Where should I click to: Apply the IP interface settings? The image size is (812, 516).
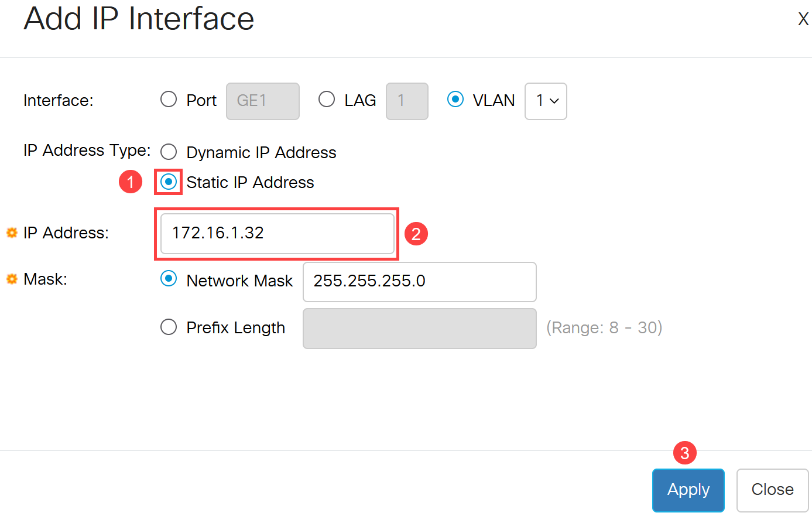[688, 490]
